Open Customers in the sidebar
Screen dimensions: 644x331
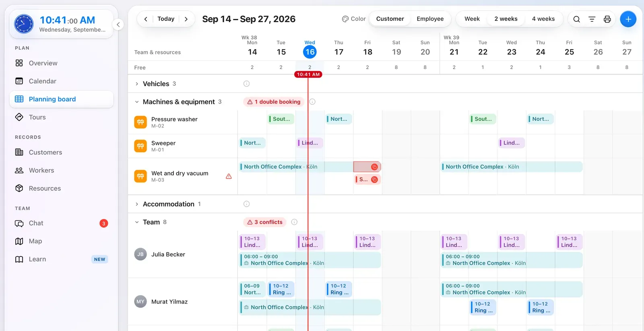(x=61, y=152)
